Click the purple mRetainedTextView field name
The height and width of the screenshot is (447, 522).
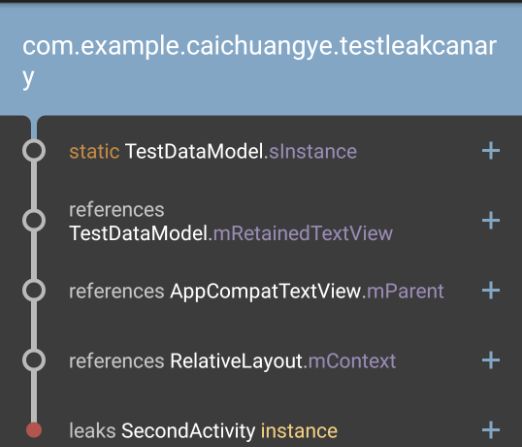(303, 233)
